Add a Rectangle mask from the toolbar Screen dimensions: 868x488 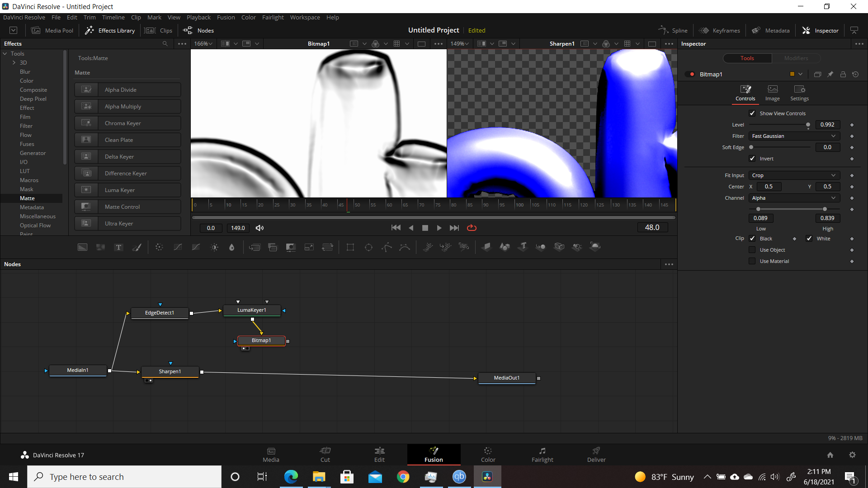[350, 247]
